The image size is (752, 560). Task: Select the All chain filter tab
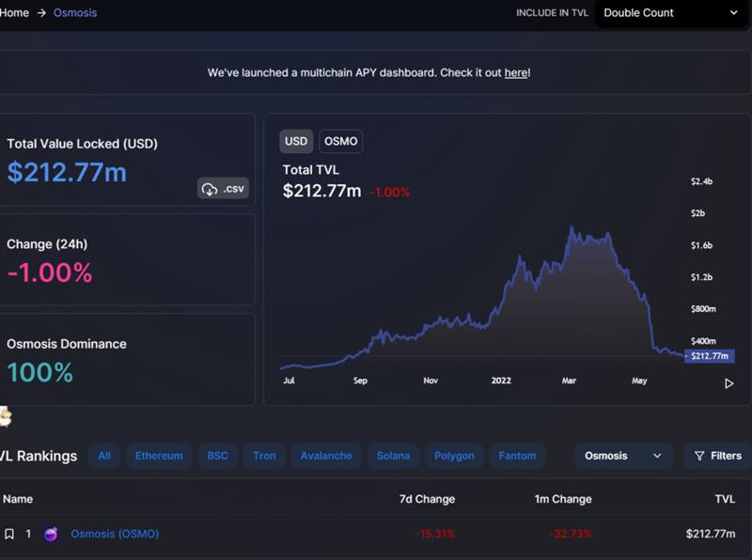pyautogui.click(x=104, y=456)
